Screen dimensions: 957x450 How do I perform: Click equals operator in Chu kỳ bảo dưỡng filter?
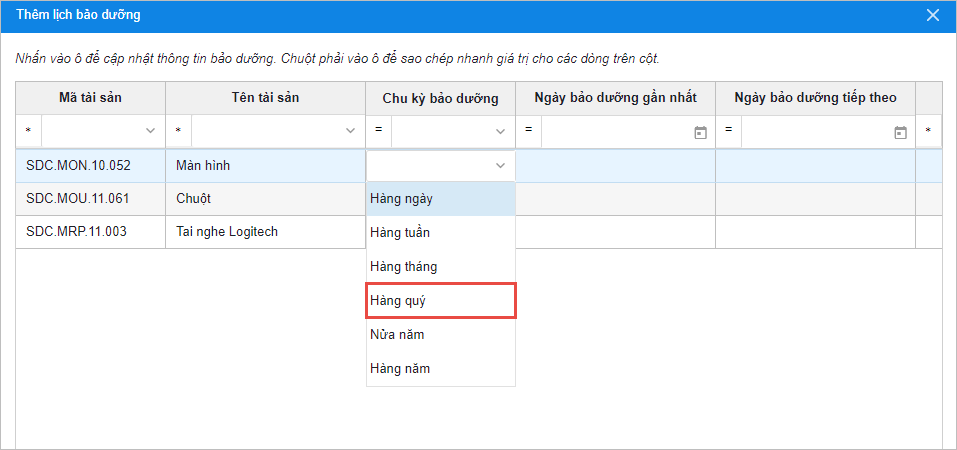[378, 131]
